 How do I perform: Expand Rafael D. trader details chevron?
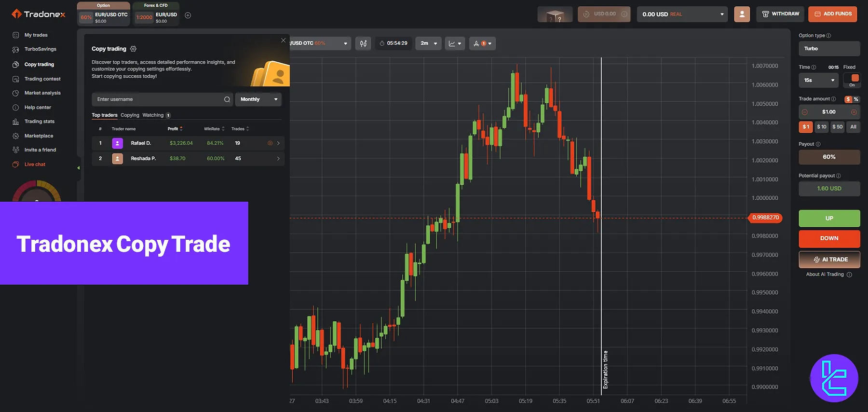[278, 143]
